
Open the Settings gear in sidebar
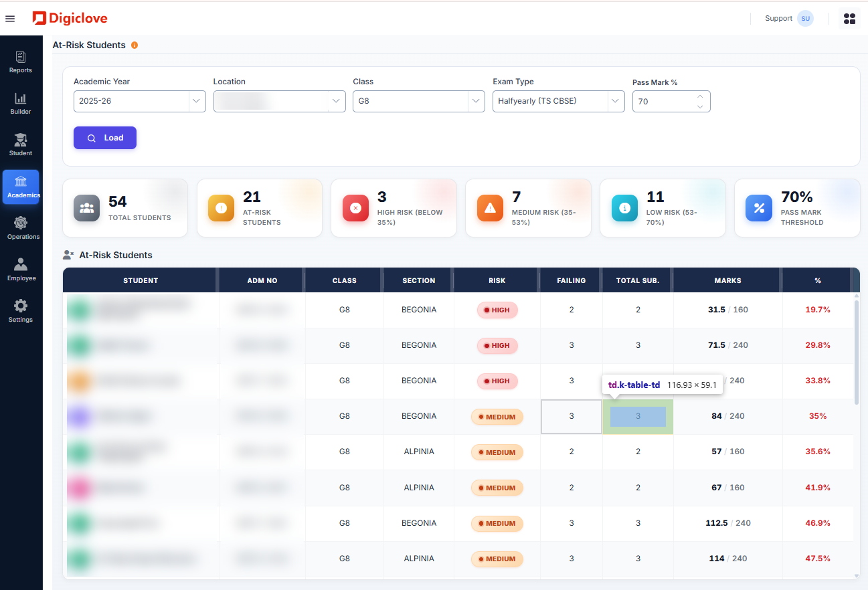point(21,311)
